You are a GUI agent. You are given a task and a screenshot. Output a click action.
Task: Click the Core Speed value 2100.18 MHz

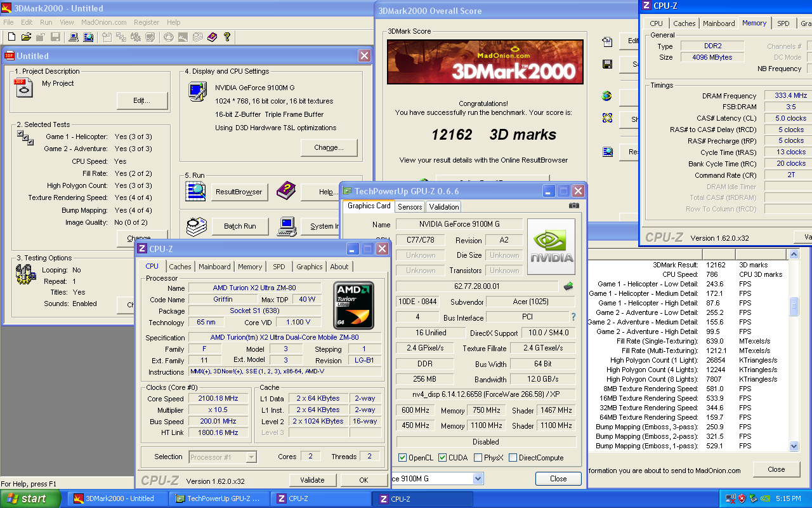[x=218, y=398]
